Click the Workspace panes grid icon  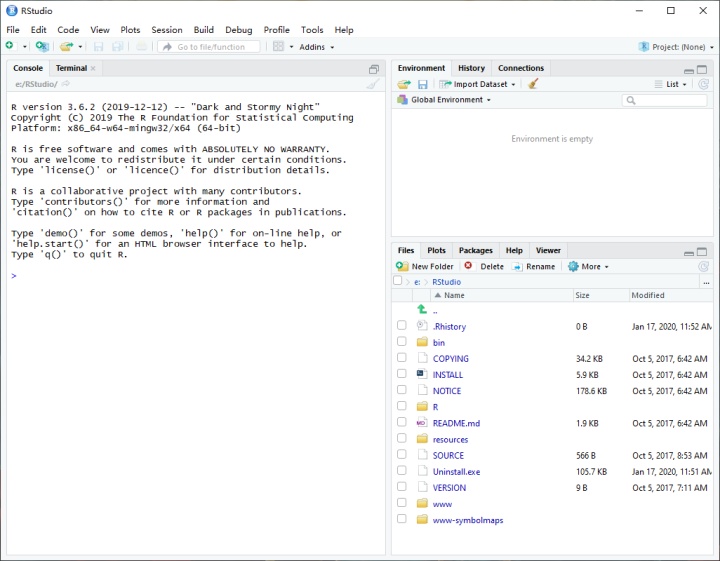coord(278,46)
